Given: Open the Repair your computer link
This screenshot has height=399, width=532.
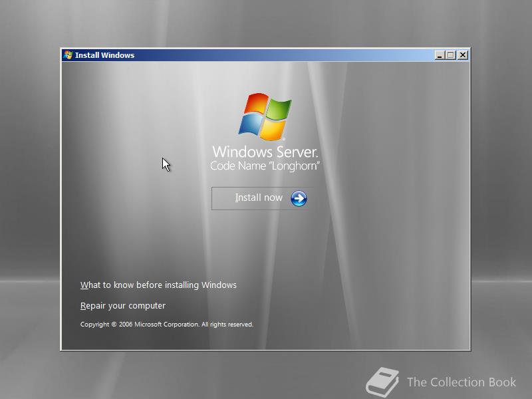Looking at the screenshot, I should [123, 306].
